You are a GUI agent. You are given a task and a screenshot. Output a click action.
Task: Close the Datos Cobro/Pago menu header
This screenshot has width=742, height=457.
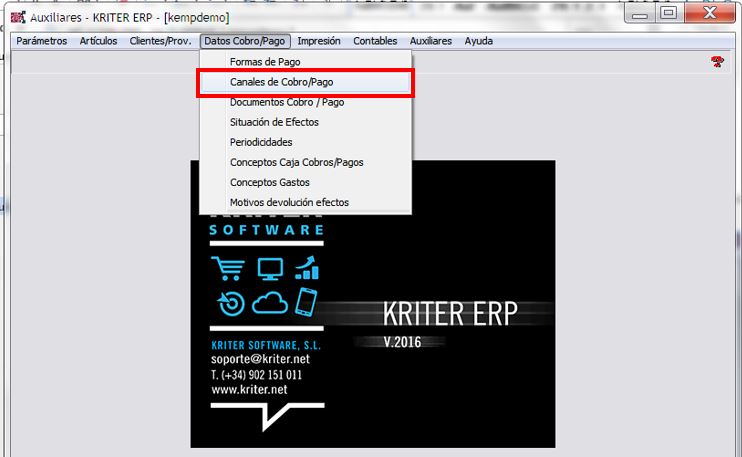point(245,41)
